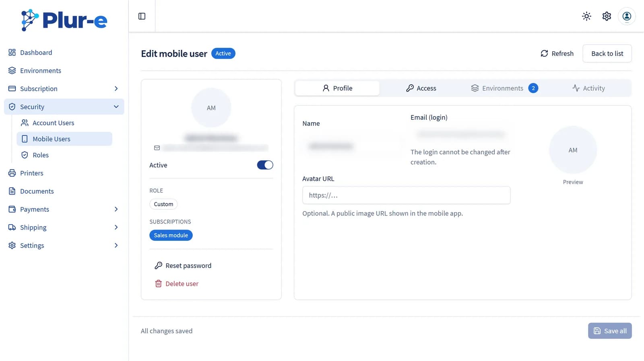Go back with Back to list
Screen dimensions: 644x361
[607, 53]
